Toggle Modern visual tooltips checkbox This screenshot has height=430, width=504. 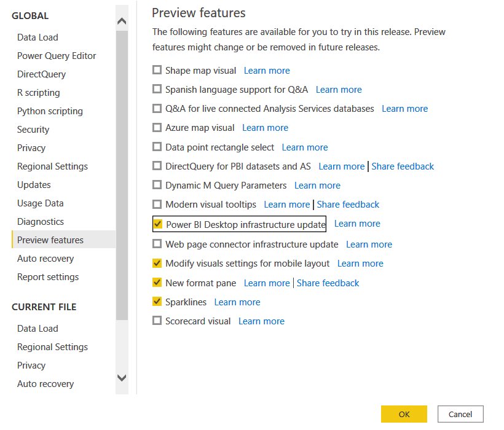pos(157,204)
